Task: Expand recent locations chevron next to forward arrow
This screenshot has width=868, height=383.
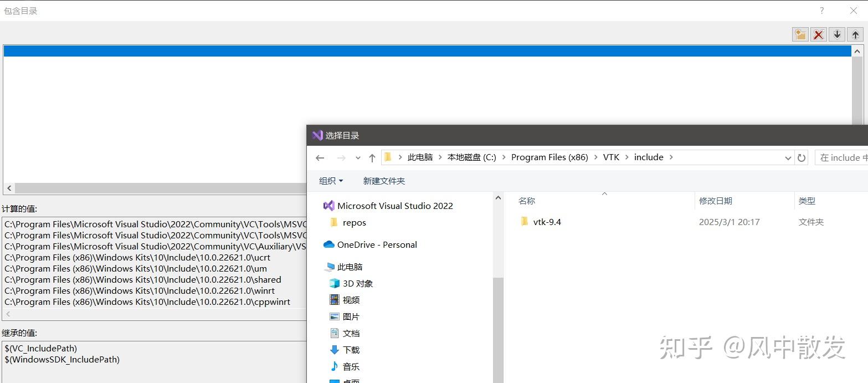Action: (x=357, y=157)
